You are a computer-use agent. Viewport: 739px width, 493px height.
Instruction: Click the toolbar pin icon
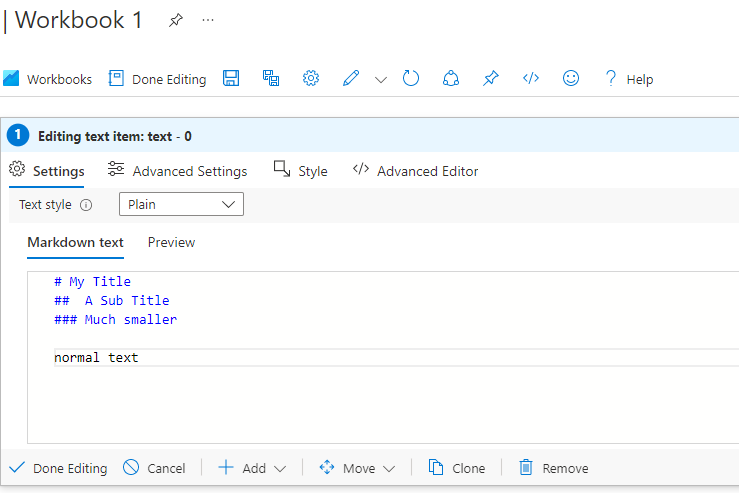pyautogui.click(x=491, y=78)
